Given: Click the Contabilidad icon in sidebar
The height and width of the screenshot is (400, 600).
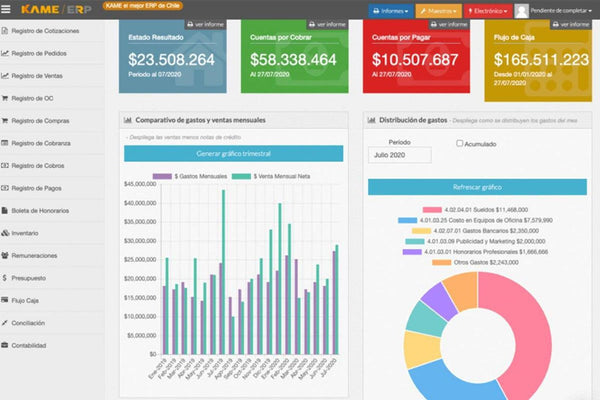Looking at the screenshot, I should click(6, 345).
